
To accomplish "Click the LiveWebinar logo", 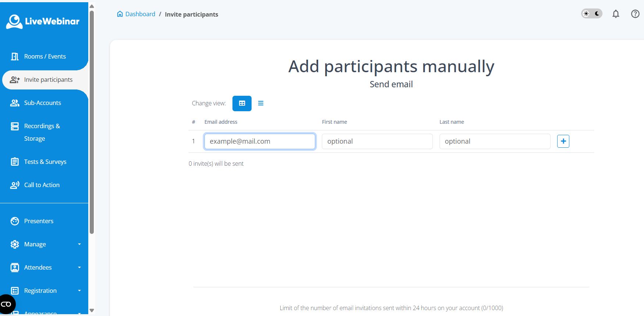I will [x=43, y=21].
